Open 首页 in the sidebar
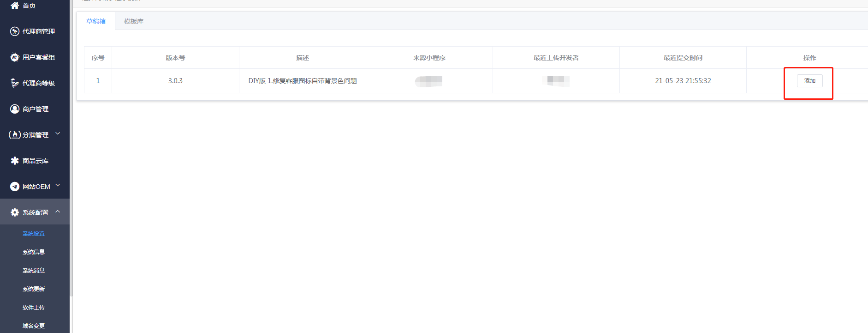 click(35, 6)
